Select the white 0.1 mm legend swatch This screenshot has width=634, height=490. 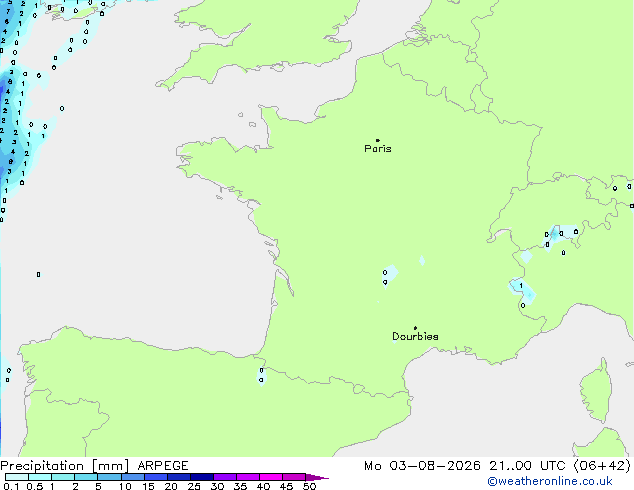point(17,477)
